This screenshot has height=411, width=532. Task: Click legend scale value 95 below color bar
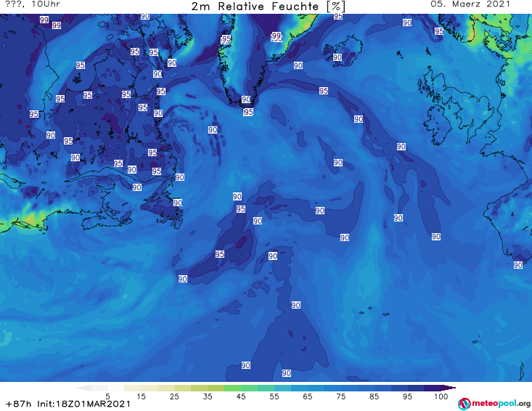[407, 396]
